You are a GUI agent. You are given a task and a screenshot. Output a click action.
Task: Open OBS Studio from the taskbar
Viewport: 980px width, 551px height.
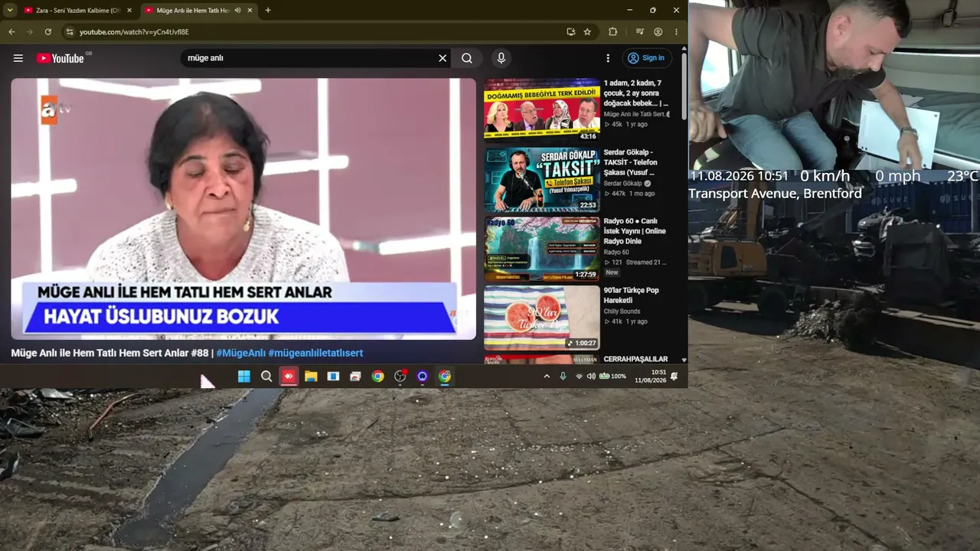(400, 376)
